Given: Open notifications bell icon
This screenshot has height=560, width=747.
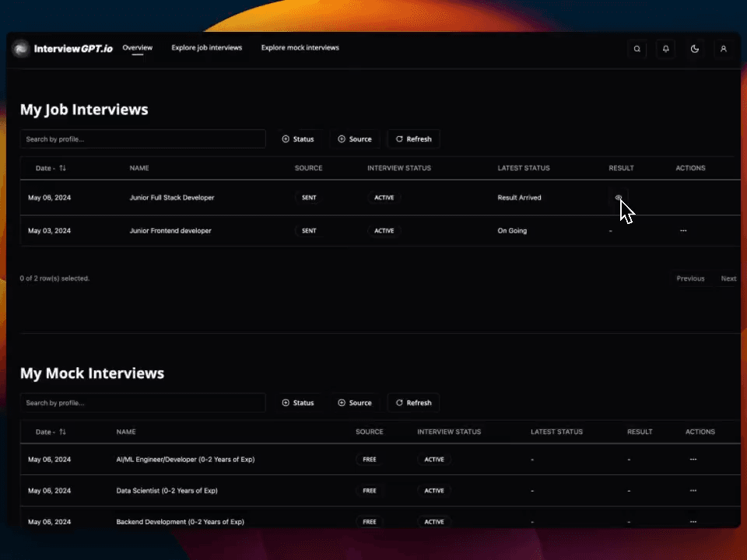Looking at the screenshot, I should pyautogui.click(x=666, y=49).
